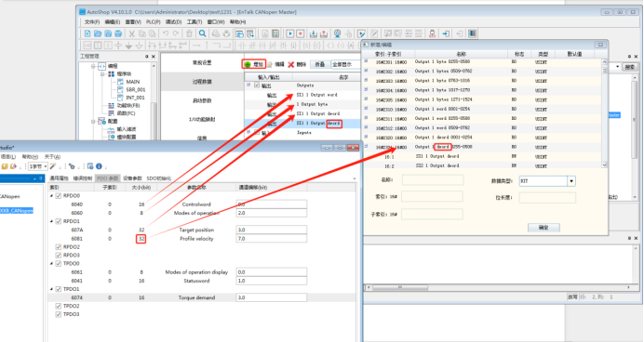This screenshot has height=342, width=644.
Task: Click the horizontal scrollbar in bottom output panel
Action: click(x=499, y=287)
